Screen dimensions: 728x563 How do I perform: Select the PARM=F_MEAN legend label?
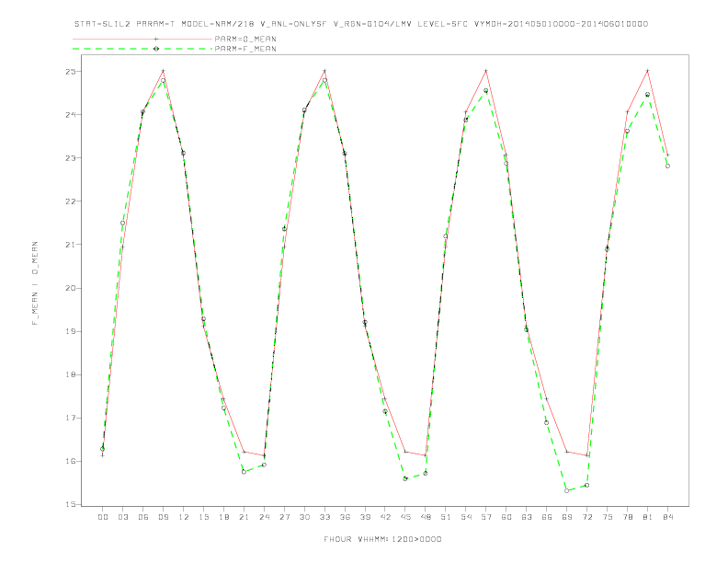(245, 49)
